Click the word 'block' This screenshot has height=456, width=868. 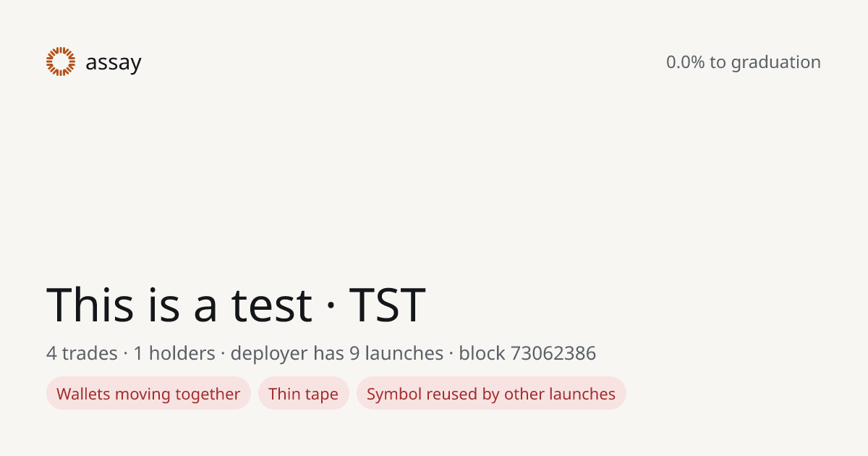482,353
